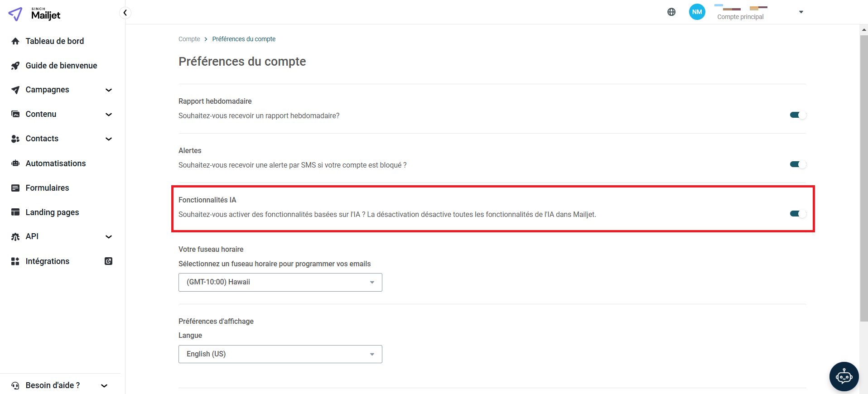
Task: Click the NM profile avatar
Action: point(697,12)
